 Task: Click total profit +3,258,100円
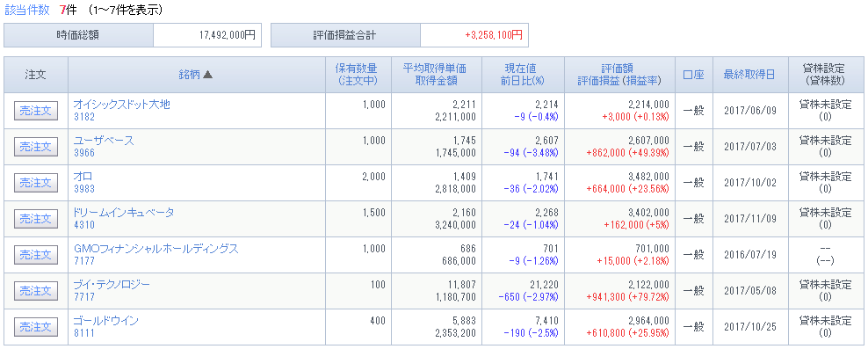pyautogui.click(x=494, y=35)
